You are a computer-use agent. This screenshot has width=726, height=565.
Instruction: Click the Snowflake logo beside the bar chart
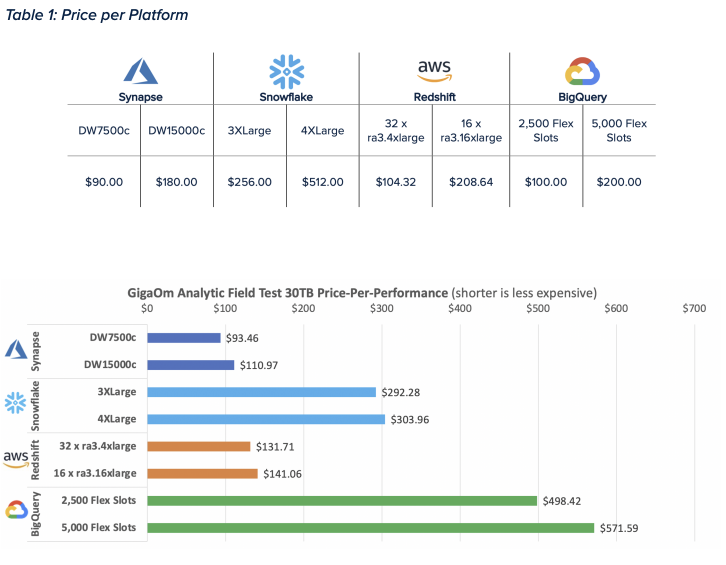[15, 403]
